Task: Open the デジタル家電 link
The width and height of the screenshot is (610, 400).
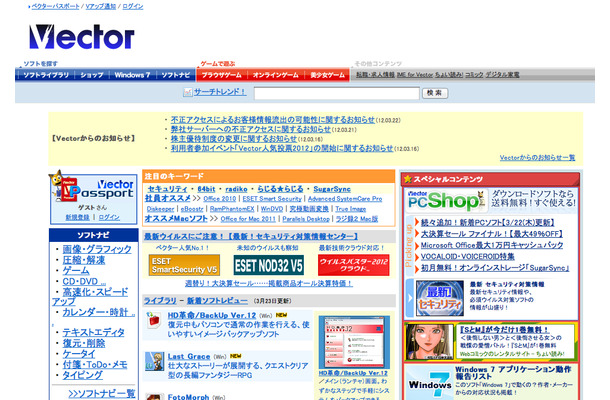Action: pyautogui.click(x=502, y=74)
